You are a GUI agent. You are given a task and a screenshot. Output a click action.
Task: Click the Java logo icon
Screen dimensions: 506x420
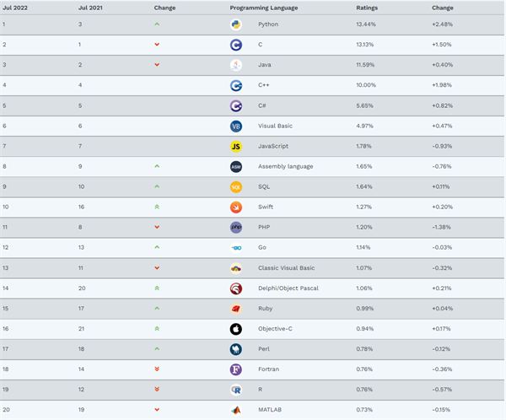pyautogui.click(x=236, y=65)
